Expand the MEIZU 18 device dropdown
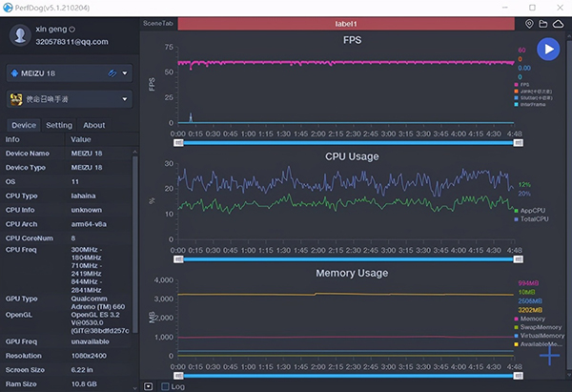Viewport: 572px width, 392px height. tap(125, 73)
